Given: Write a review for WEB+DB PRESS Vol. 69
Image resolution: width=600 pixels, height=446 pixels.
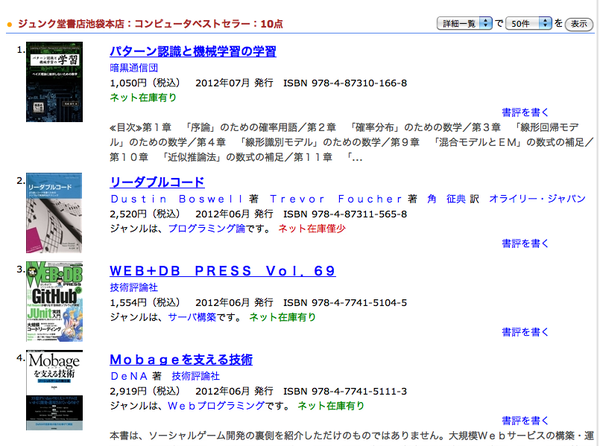Looking at the screenshot, I should [525, 332].
